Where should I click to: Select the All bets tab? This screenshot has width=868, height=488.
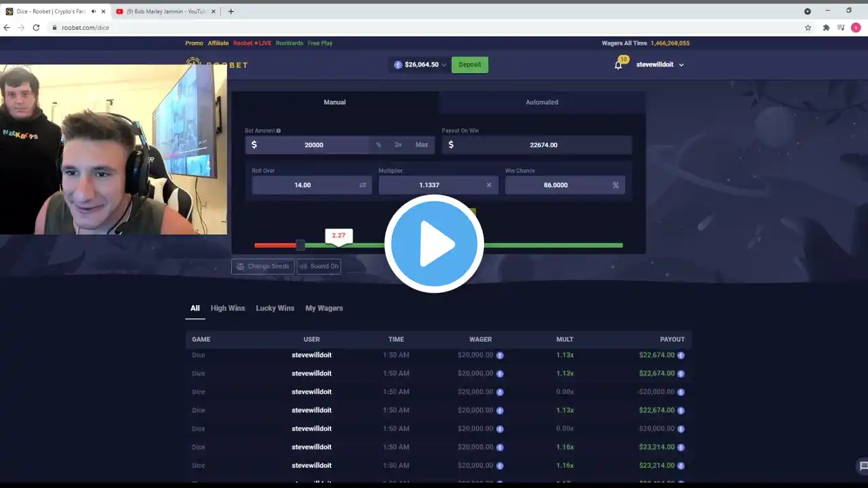[x=195, y=308]
